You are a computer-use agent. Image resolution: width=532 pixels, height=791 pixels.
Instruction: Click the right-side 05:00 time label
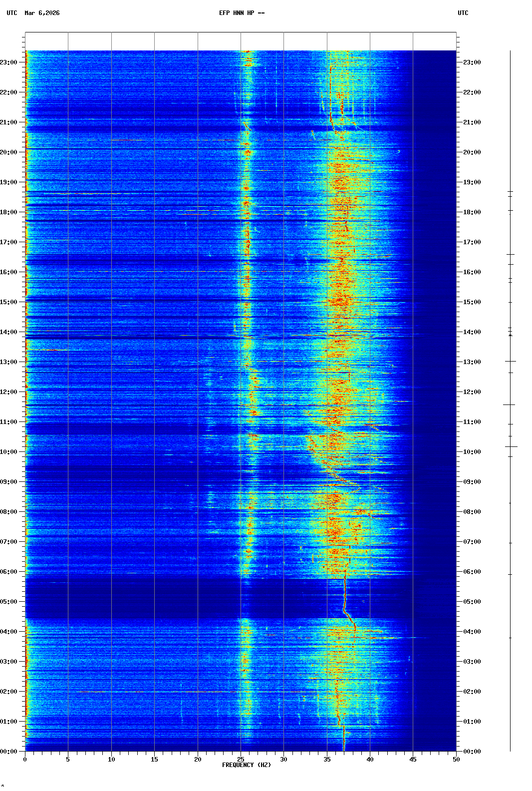click(472, 602)
